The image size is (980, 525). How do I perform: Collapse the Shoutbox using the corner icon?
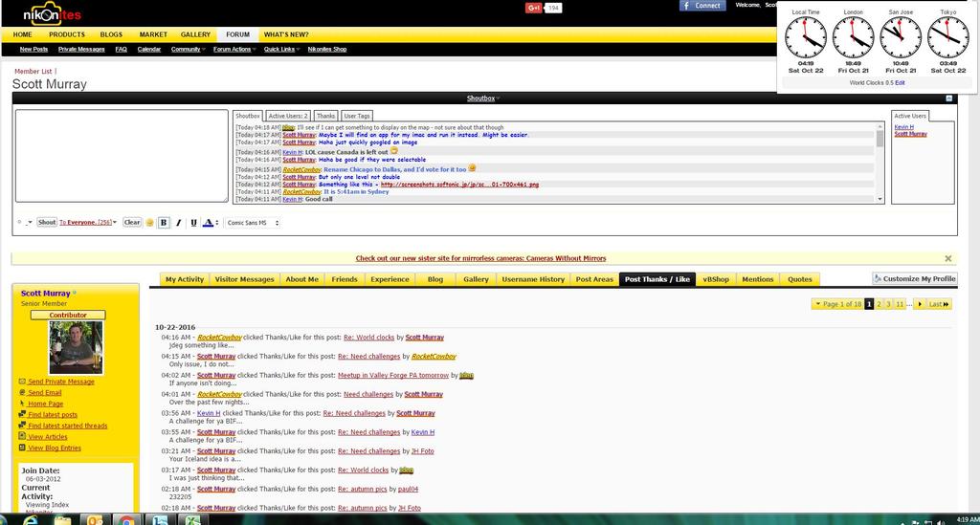(948, 98)
